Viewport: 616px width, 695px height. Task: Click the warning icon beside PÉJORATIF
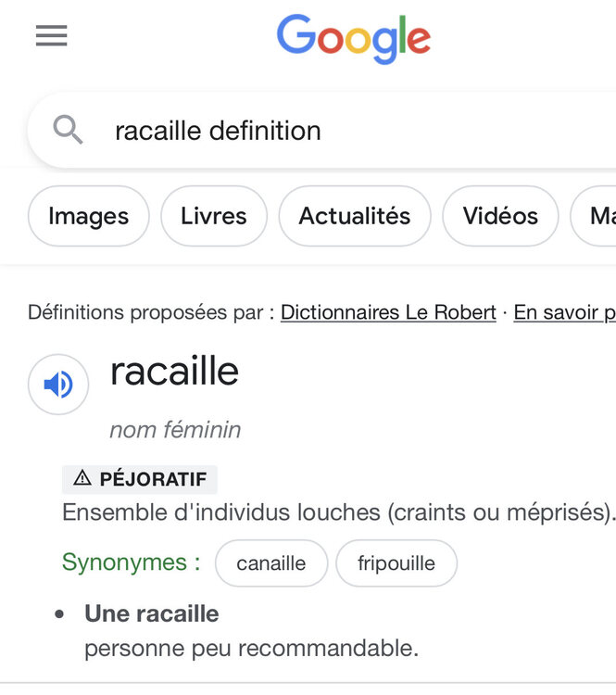pos(82,478)
